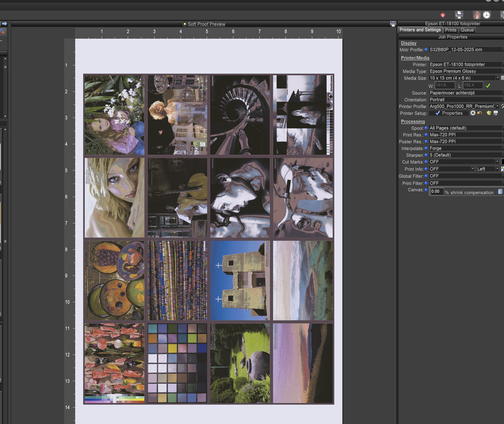Image resolution: width=504 pixels, height=424 pixels.
Task: Click the blue right-arrow icon at top left
Action: pos(4,24)
